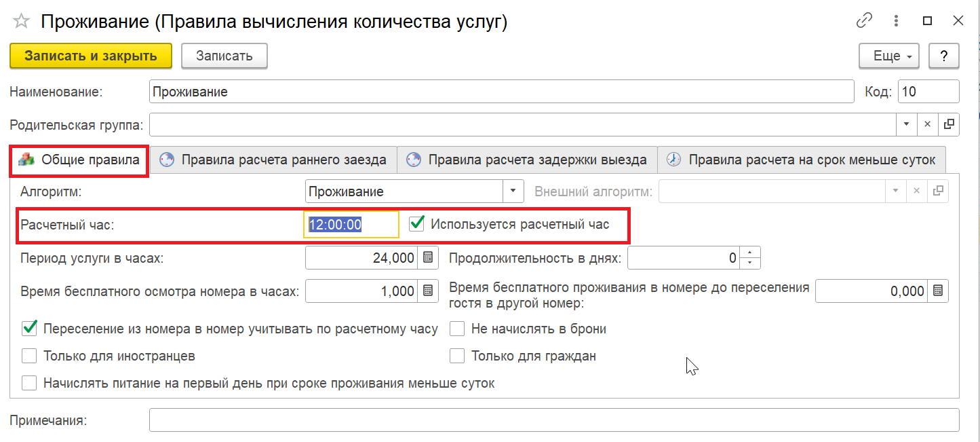This screenshot has height=442, width=980.
Task: Open the Внешний алгоритм item form
Action: point(938,191)
